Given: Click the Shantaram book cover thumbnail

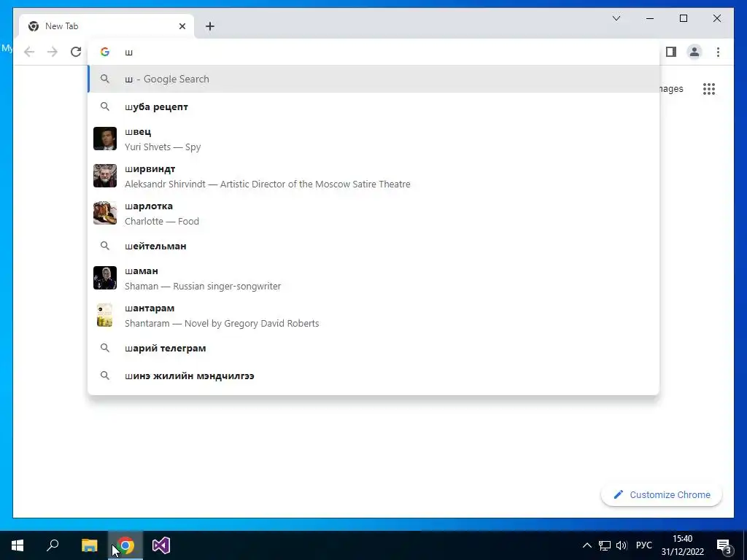Looking at the screenshot, I should (x=105, y=315).
